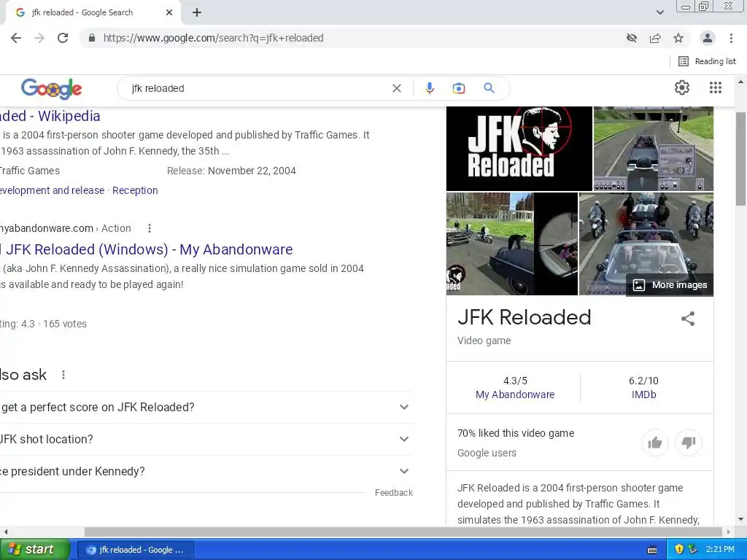This screenshot has width=747, height=560.
Task: Select the jfk reloaded Chrome taskbar button
Action: [135, 550]
